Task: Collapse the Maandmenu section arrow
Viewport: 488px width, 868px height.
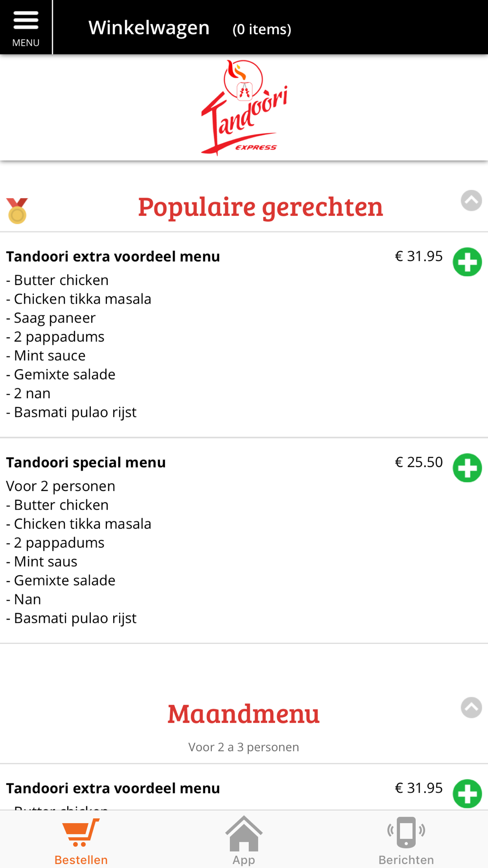Action: tap(471, 707)
